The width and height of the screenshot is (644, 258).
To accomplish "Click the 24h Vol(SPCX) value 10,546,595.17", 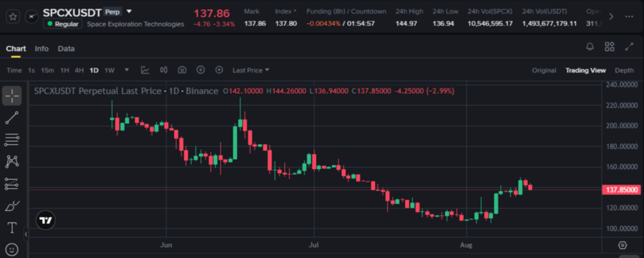I will click(490, 23).
